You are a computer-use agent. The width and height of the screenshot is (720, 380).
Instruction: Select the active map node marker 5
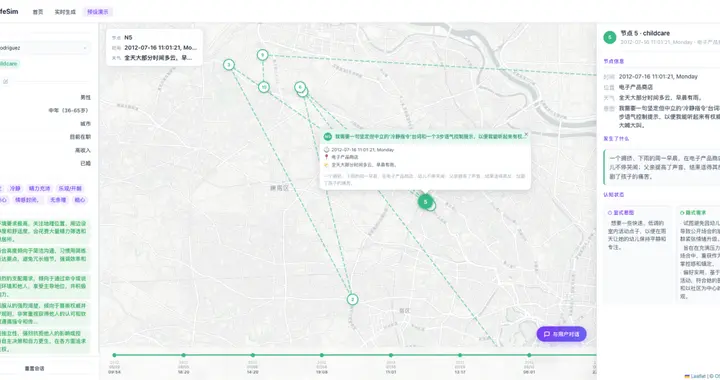coord(425,201)
